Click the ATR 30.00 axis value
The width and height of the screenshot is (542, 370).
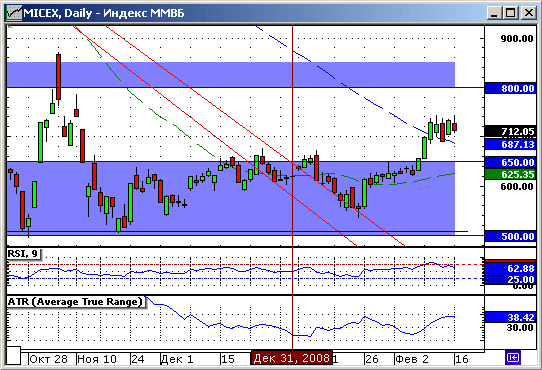520,327
